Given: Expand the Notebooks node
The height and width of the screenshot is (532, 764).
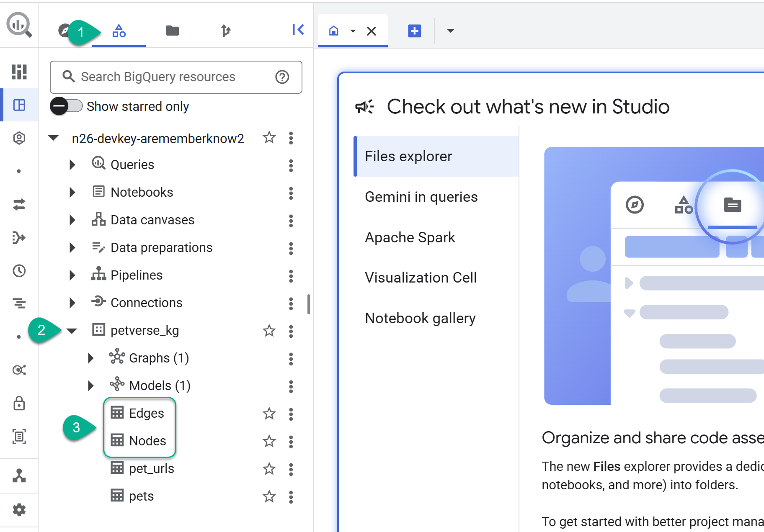Looking at the screenshot, I should click(x=72, y=193).
